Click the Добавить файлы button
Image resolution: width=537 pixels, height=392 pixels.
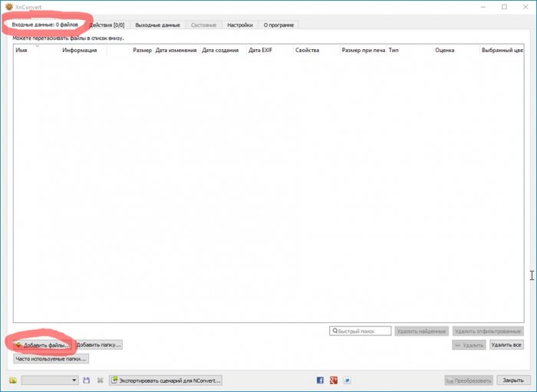coord(41,345)
